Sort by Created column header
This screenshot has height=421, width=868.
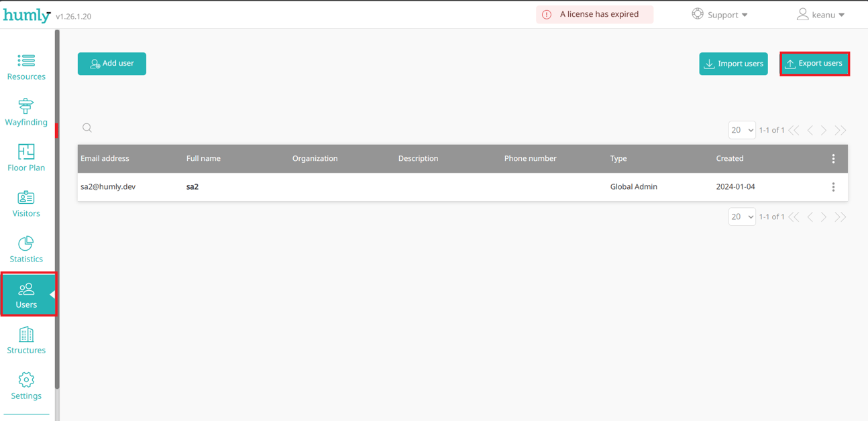tap(730, 159)
